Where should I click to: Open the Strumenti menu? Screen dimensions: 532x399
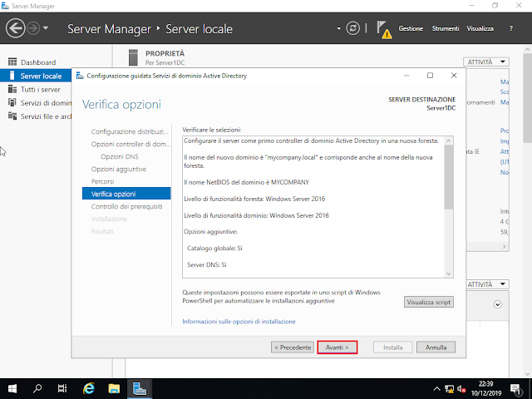[446, 28]
